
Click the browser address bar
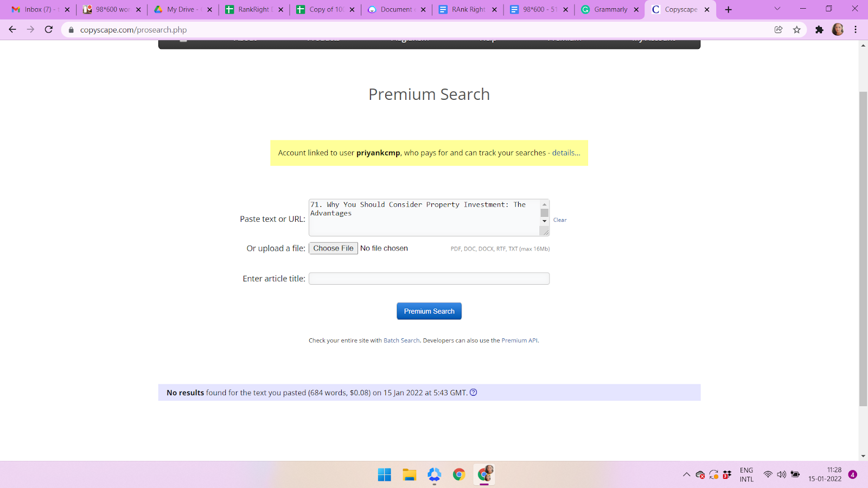point(423,30)
